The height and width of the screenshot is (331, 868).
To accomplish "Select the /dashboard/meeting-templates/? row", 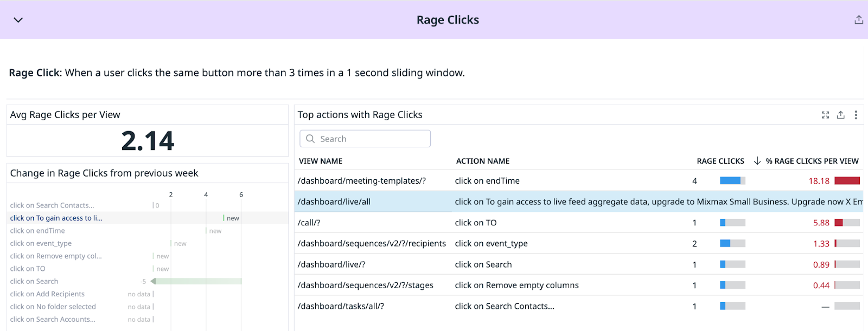I will 361,181.
